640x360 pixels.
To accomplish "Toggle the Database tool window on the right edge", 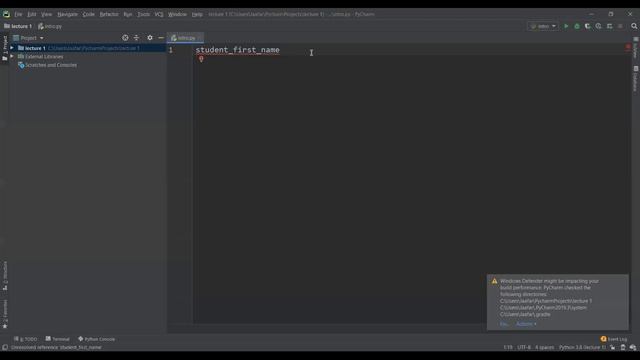I will (x=636, y=79).
